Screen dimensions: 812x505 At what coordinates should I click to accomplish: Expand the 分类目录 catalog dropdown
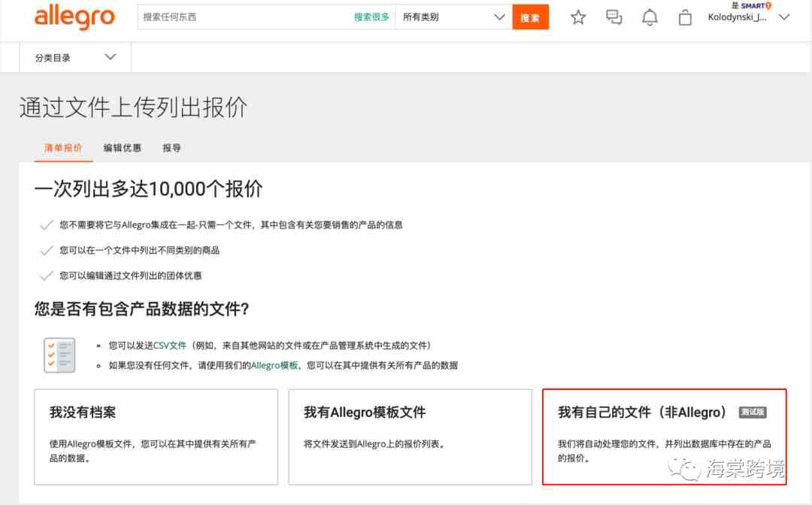coord(75,57)
